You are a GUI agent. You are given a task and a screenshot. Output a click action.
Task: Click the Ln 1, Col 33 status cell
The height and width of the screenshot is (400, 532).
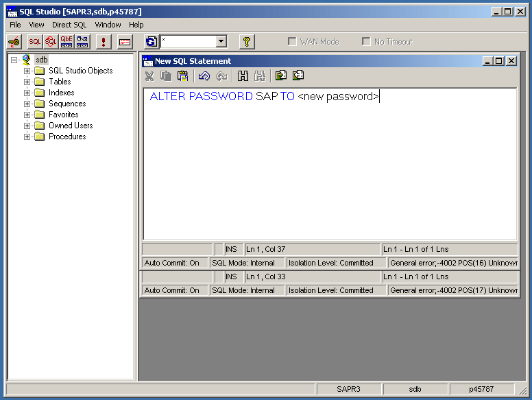[x=313, y=277]
